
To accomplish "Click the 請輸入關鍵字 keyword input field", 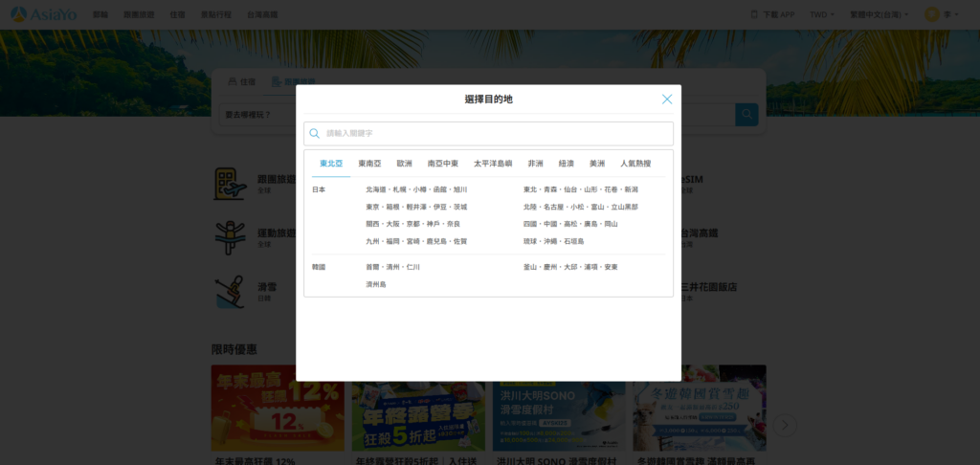I will tap(489, 134).
